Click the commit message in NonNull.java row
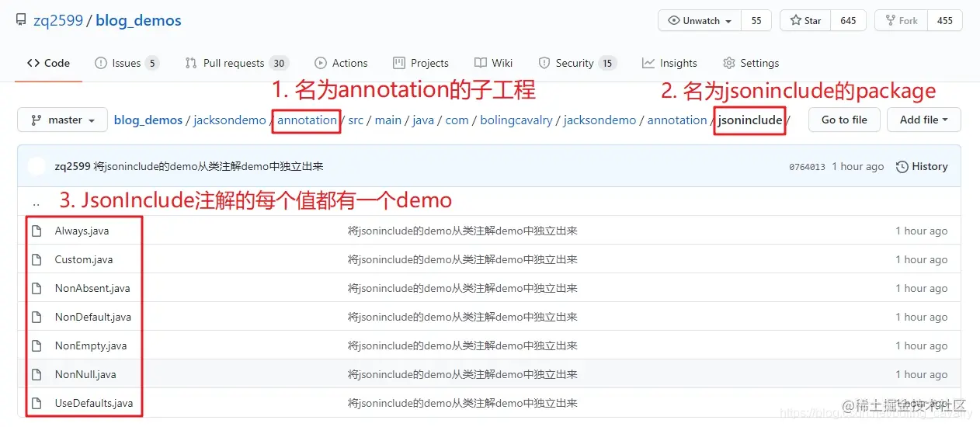Screen dimensions: 980x427 462,374
